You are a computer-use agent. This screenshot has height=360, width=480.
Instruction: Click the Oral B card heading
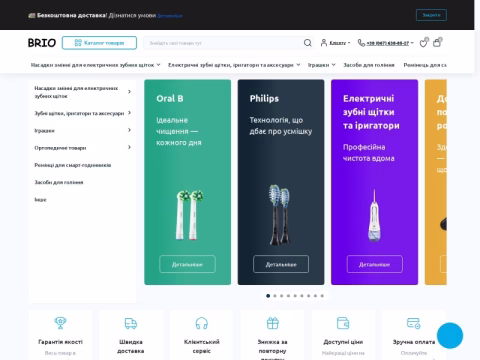click(x=170, y=99)
